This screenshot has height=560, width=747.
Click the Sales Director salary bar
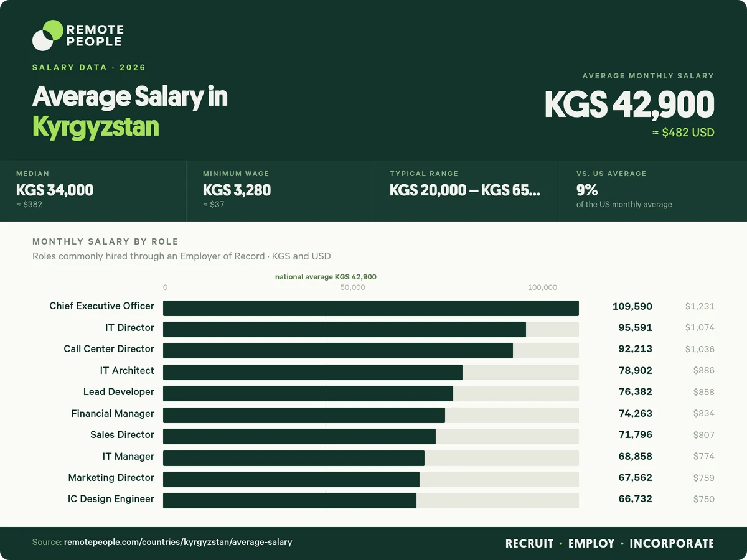pos(299,436)
